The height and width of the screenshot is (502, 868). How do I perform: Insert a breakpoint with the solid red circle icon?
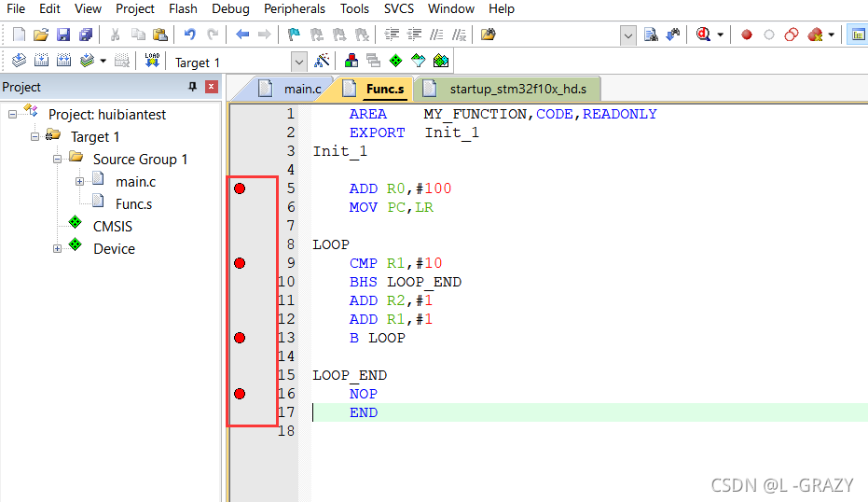(x=747, y=35)
